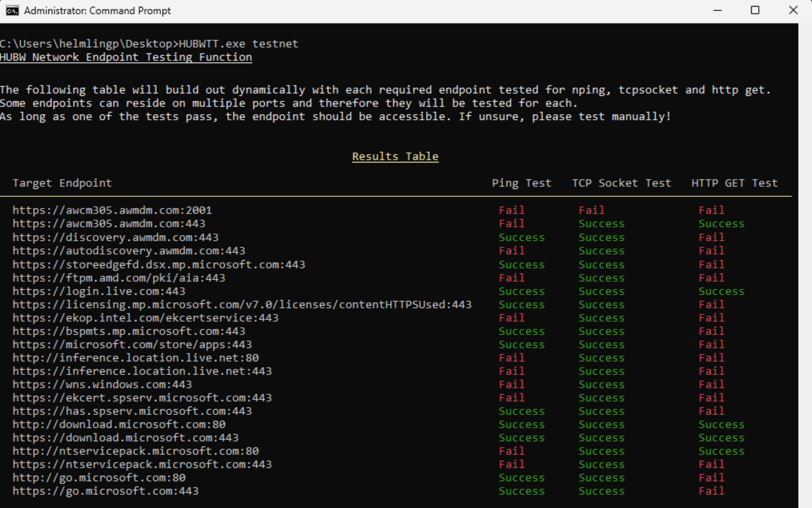The image size is (812, 508).
Task: Click the Target Endpoint column header
Action: click(x=62, y=182)
